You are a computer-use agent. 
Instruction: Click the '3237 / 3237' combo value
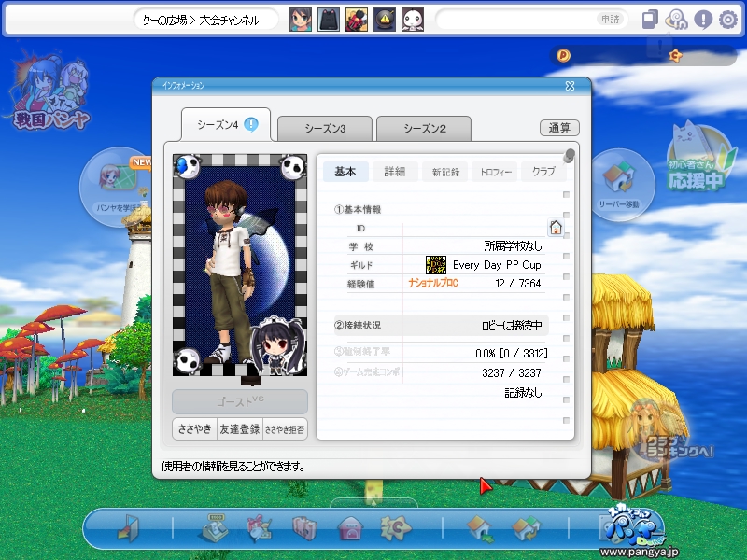click(512, 372)
